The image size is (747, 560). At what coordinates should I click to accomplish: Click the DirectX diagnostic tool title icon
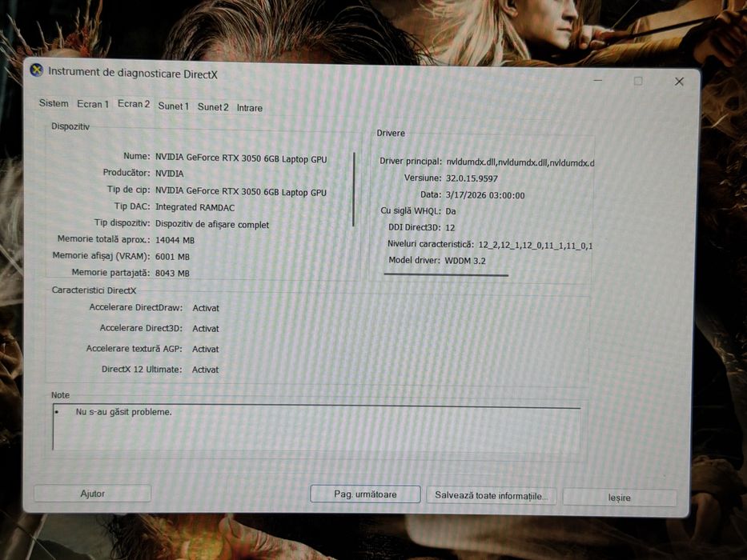(36, 70)
